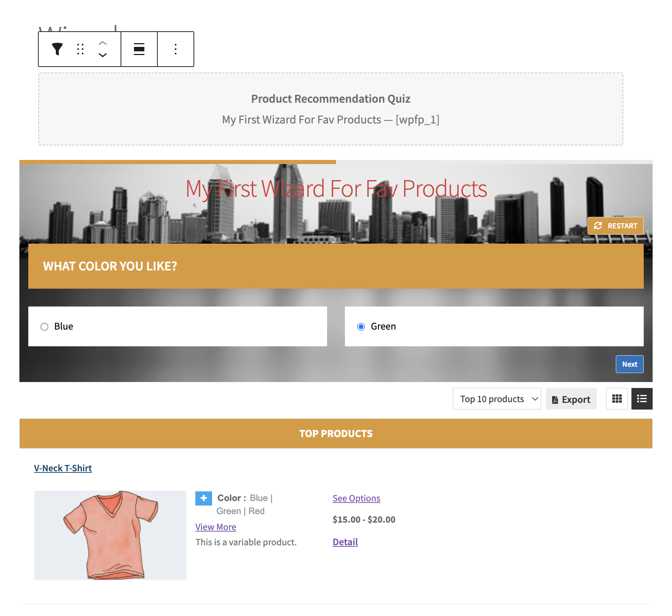Open the three-dot block options menu
The height and width of the screenshot is (616, 672).
(x=176, y=49)
